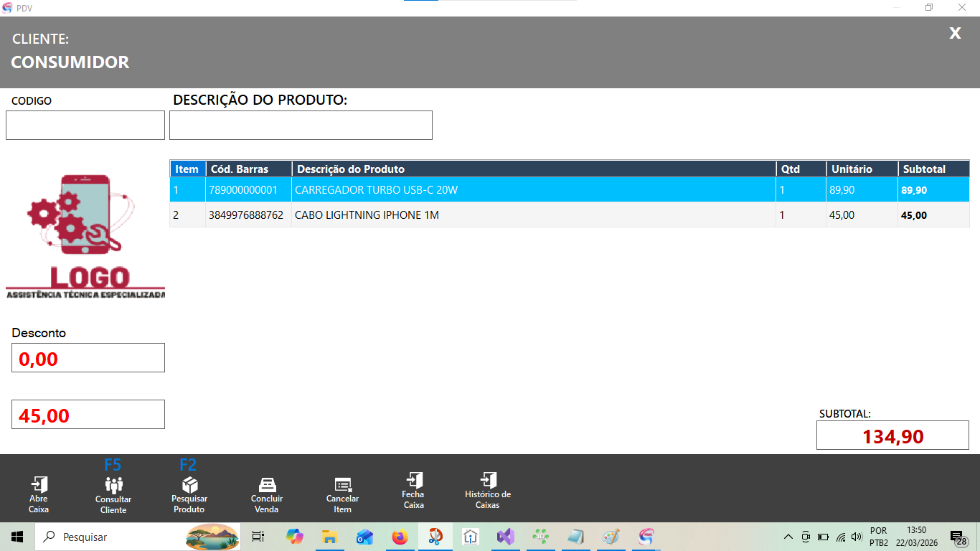This screenshot has height=551, width=980.
Task: Select the CARREGADOR TURBO USB-C row
Action: pos(430,189)
